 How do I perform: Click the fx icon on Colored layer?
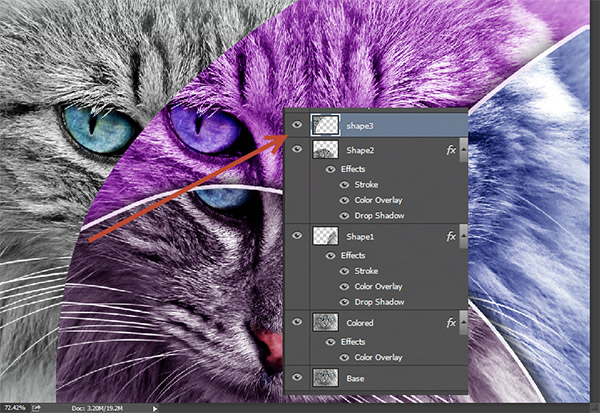click(x=451, y=322)
